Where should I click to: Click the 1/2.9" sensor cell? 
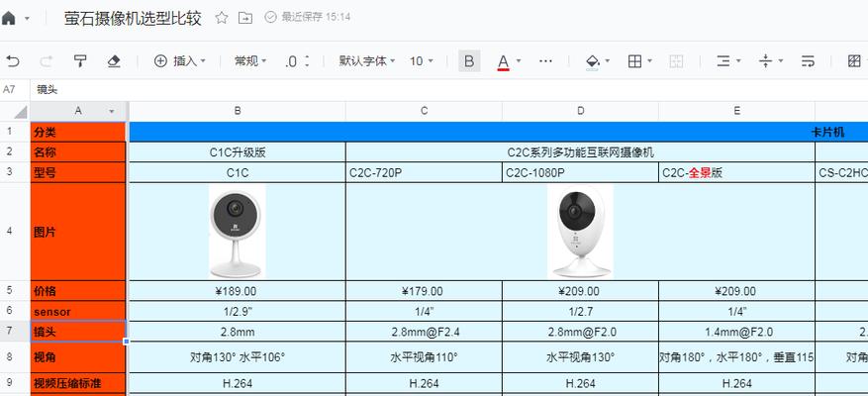[x=238, y=311]
